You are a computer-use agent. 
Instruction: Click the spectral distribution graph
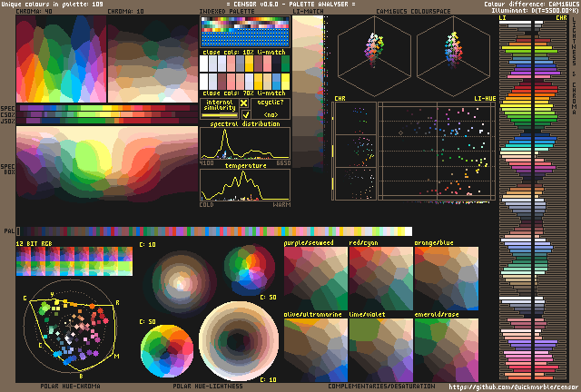pos(243,143)
